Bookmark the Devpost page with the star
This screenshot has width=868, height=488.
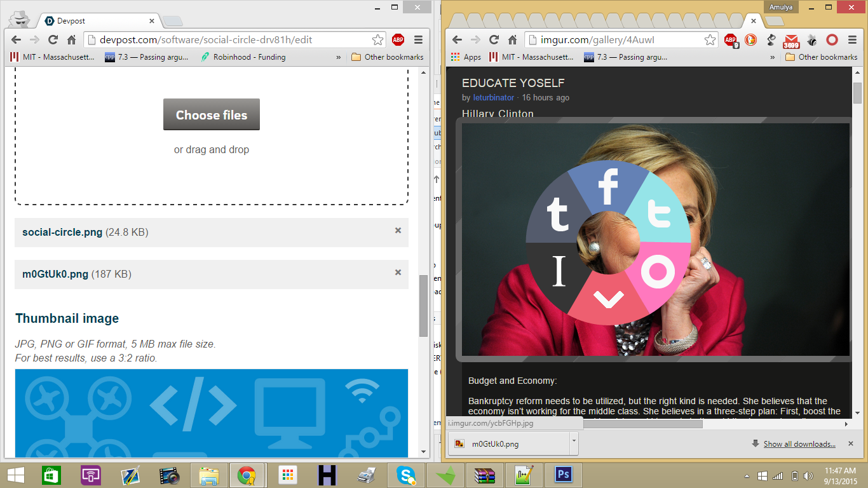coord(377,39)
